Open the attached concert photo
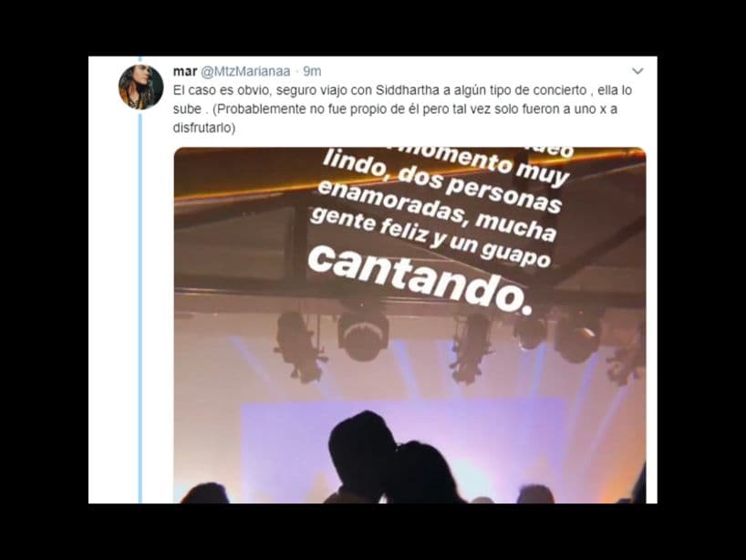The width and height of the screenshot is (746, 560). [409, 325]
